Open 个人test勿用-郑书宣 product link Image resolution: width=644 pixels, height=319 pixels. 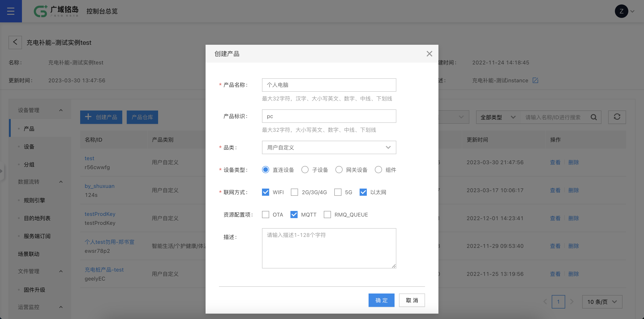tap(109, 242)
